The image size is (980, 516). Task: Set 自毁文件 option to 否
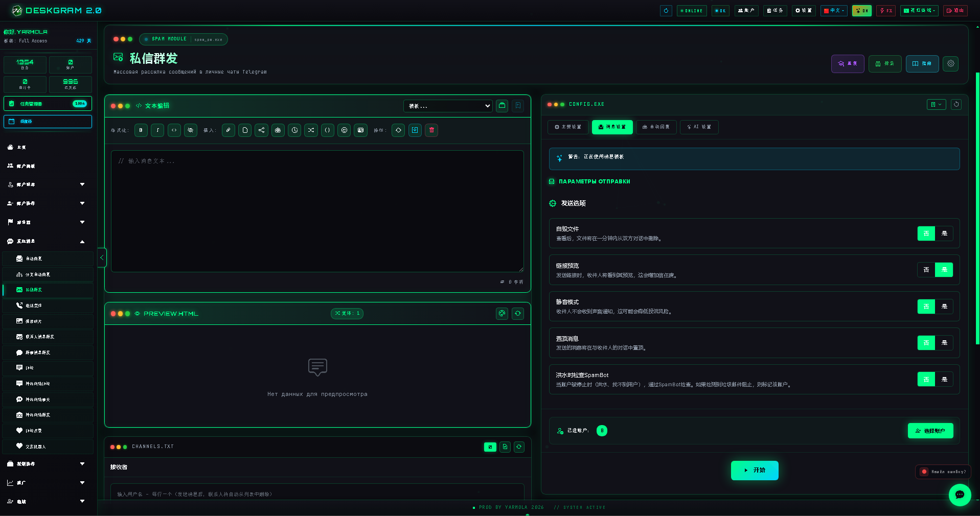pyautogui.click(x=926, y=233)
